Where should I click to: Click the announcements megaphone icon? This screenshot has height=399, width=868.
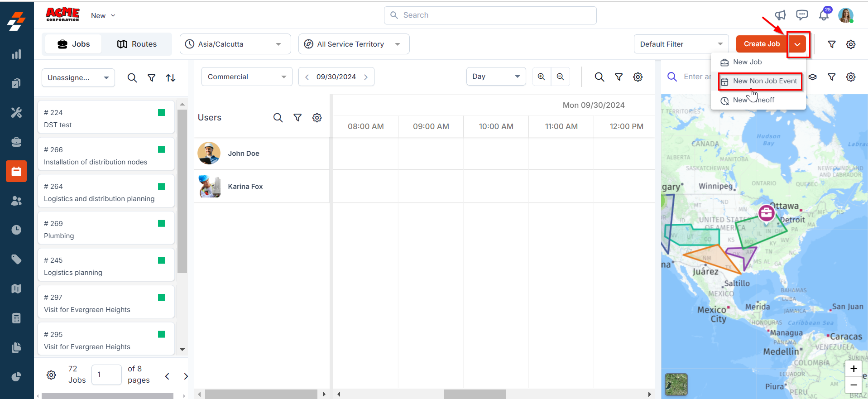point(780,15)
